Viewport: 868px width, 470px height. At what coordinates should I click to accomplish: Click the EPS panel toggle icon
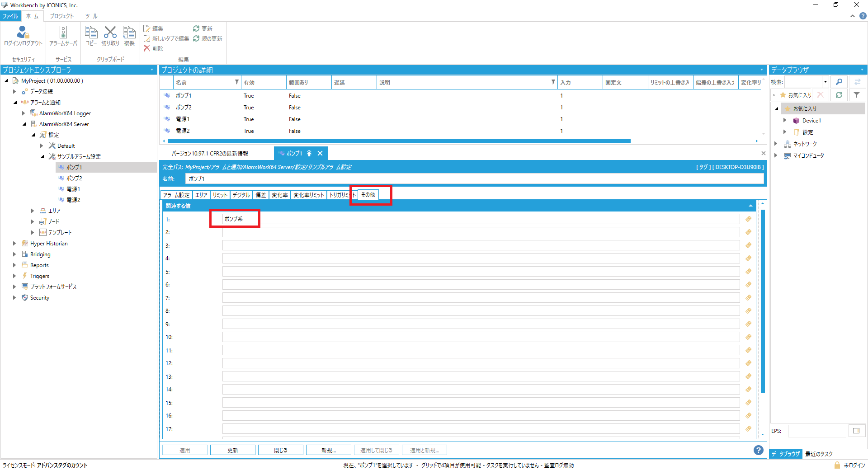tap(856, 431)
